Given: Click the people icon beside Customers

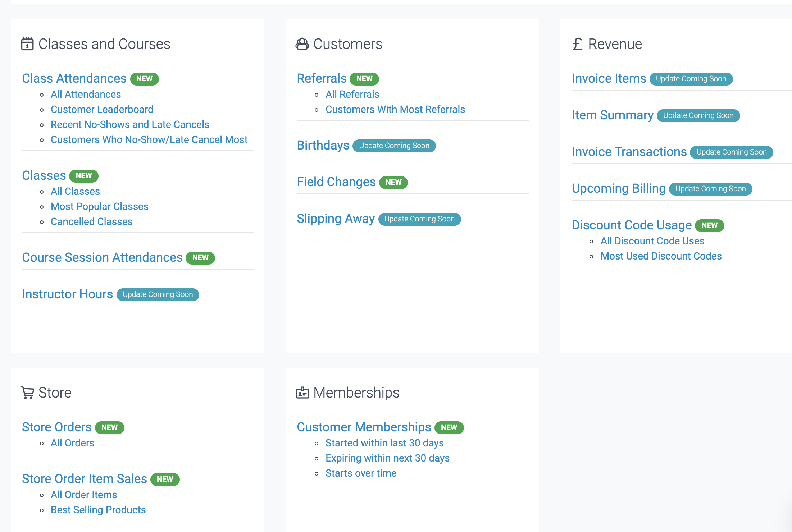Looking at the screenshot, I should (302, 44).
